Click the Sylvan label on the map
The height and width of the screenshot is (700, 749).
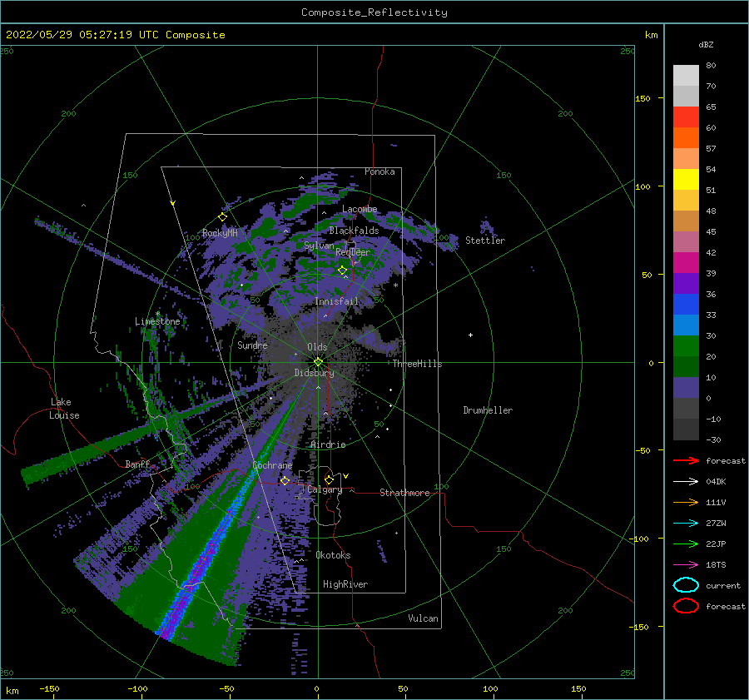[x=319, y=246]
